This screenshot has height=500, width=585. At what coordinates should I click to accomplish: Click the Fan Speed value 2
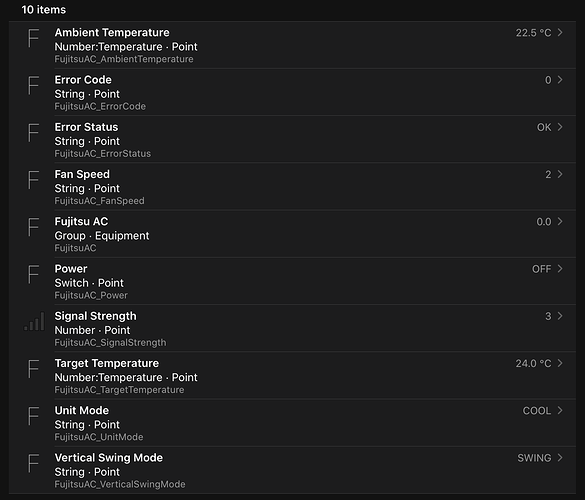548,174
